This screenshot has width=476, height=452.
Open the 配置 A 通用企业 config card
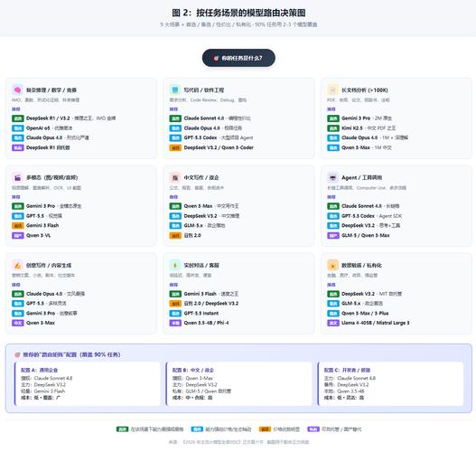[87, 383]
